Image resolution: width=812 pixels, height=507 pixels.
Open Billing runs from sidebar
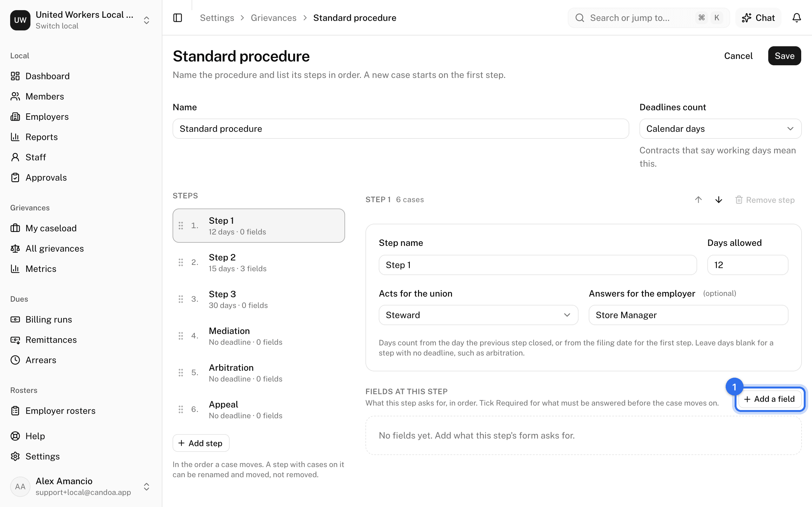[x=49, y=319]
